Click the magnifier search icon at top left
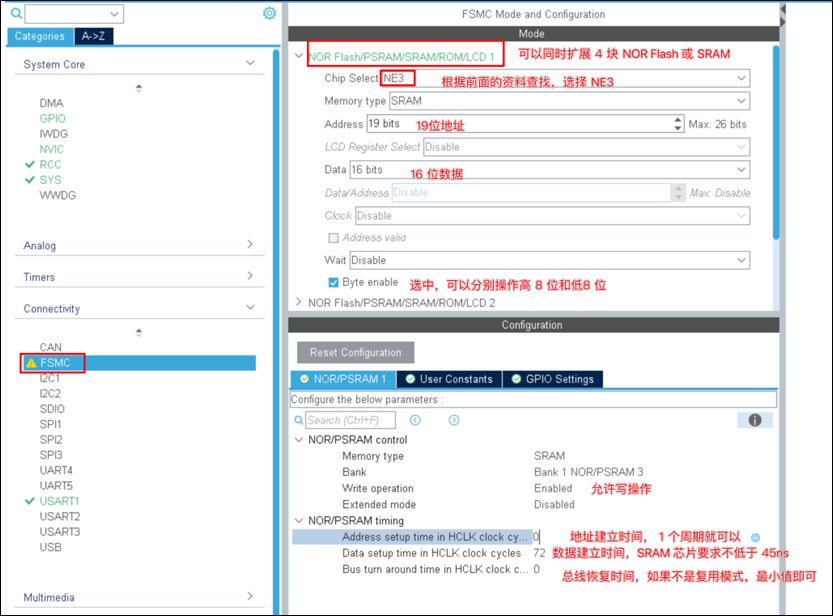 point(15,14)
